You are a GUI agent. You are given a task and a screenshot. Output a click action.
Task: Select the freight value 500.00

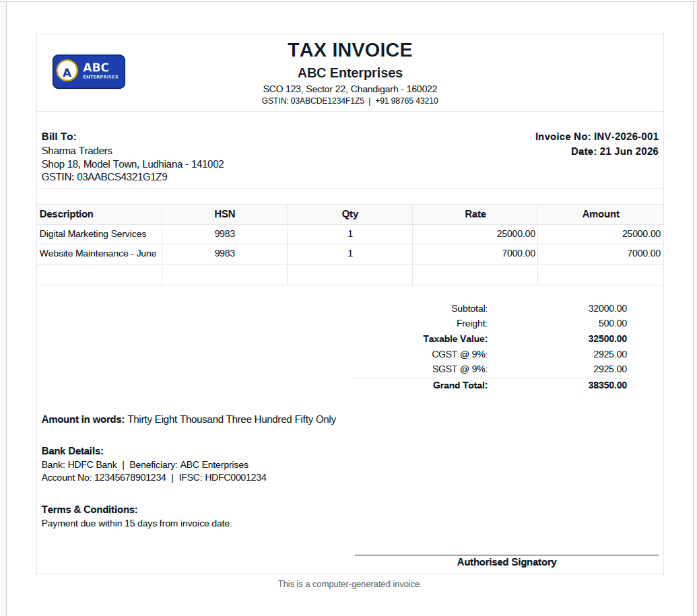(613, 324)
